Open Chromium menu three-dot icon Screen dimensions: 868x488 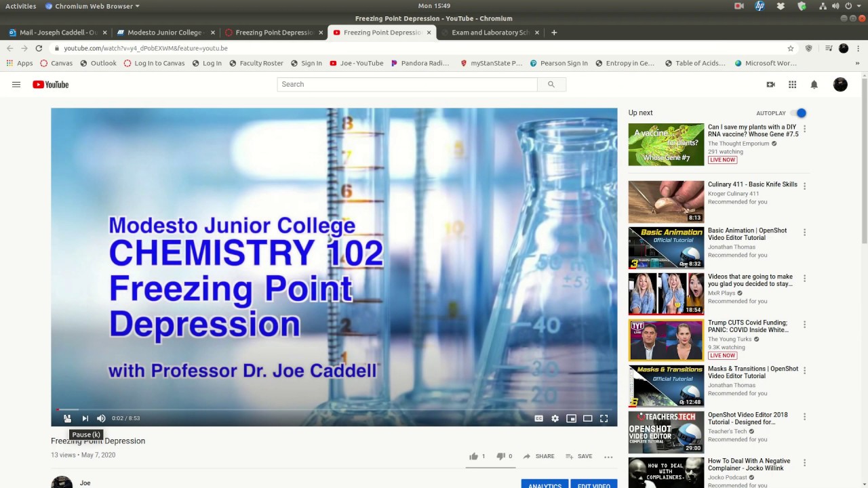[x=858, y=48]
